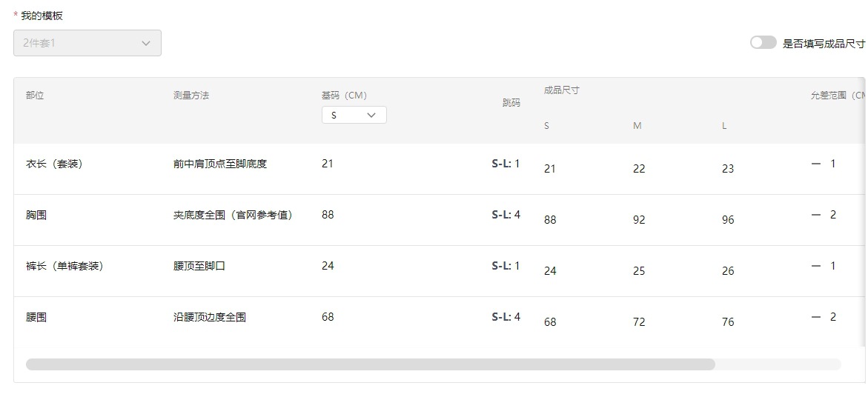The image size is (868, 397).
Task: Click the minus icon in the 裤长 tolerance row
Action: coord(816,266)
